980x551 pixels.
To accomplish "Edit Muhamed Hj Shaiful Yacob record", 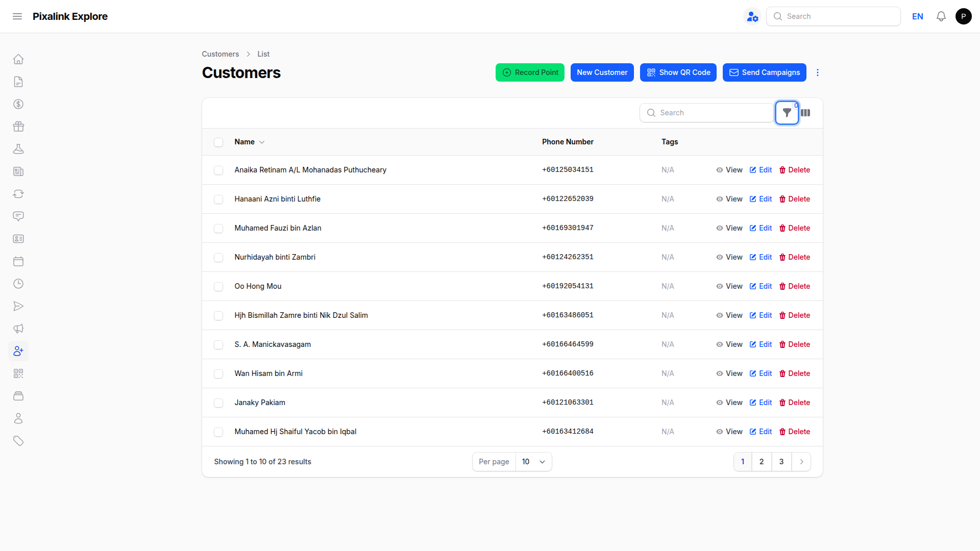I will pos(761,432).
